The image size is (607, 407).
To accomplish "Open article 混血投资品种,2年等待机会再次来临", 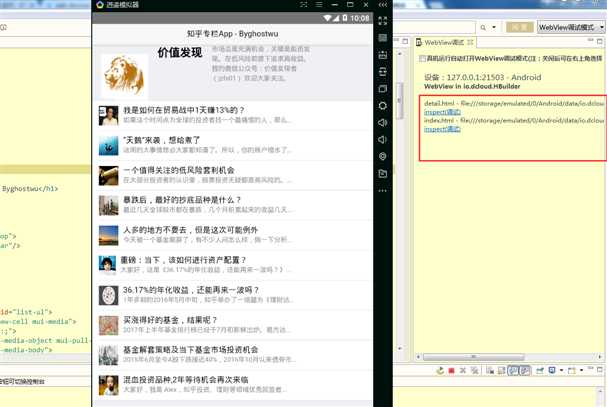I will [232, 385].
